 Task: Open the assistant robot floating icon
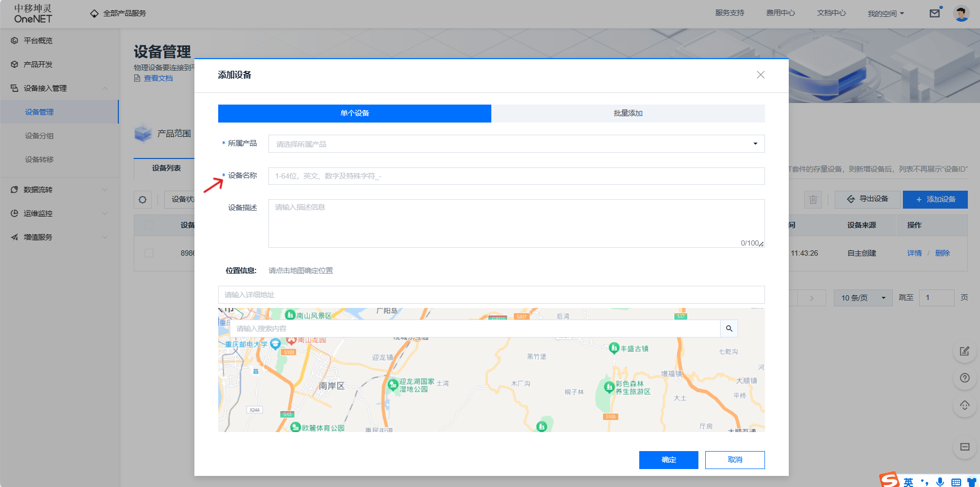[x=965, y=405]
